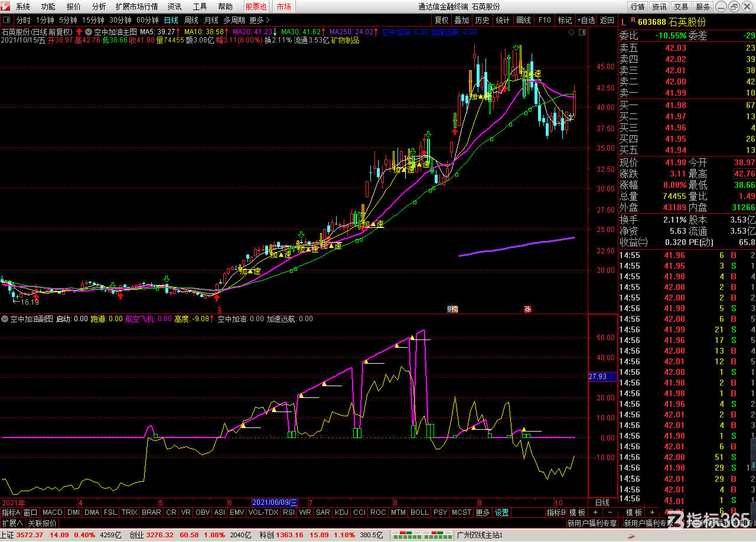
Task: Click 复权 toolbar button
Action: click(442, 20)
